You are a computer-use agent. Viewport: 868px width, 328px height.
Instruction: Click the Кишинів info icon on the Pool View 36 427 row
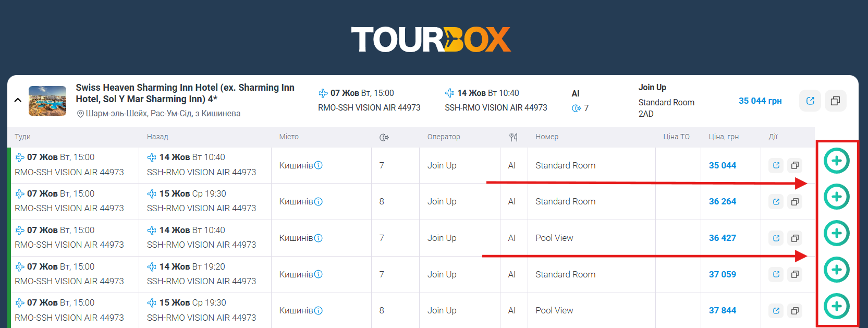(319, 238)
